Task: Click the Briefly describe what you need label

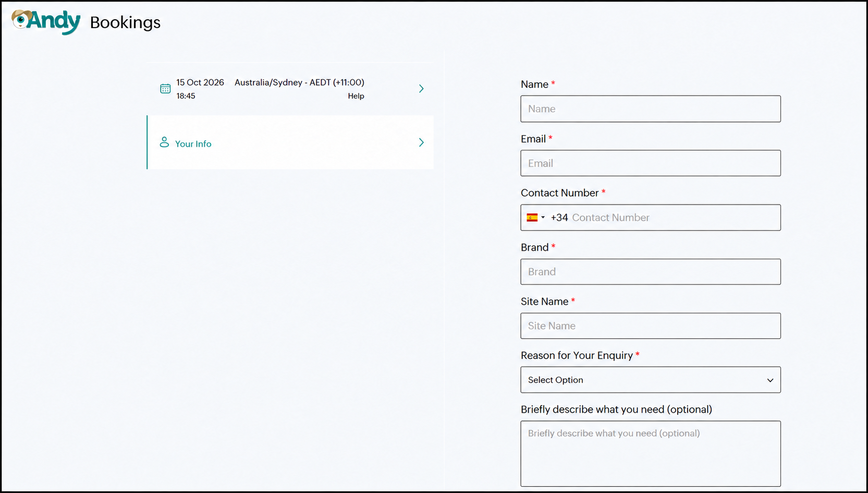Action: (616, 410)
